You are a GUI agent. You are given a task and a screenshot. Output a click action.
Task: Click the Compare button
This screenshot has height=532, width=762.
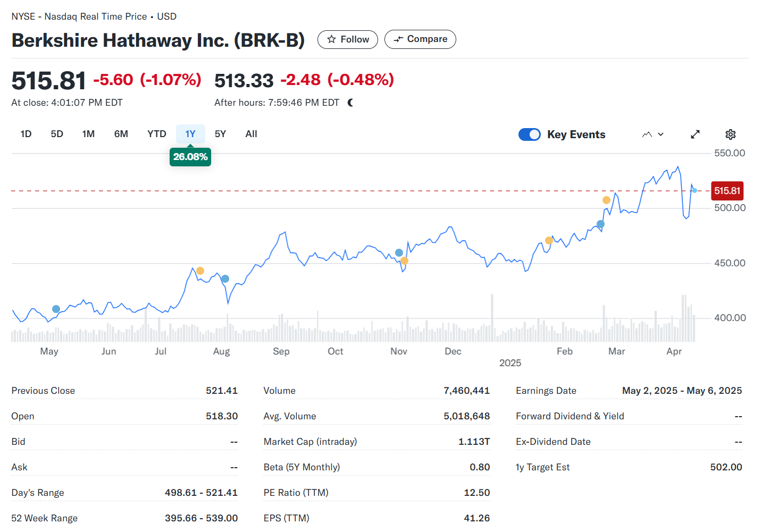(x=420, y=39)
